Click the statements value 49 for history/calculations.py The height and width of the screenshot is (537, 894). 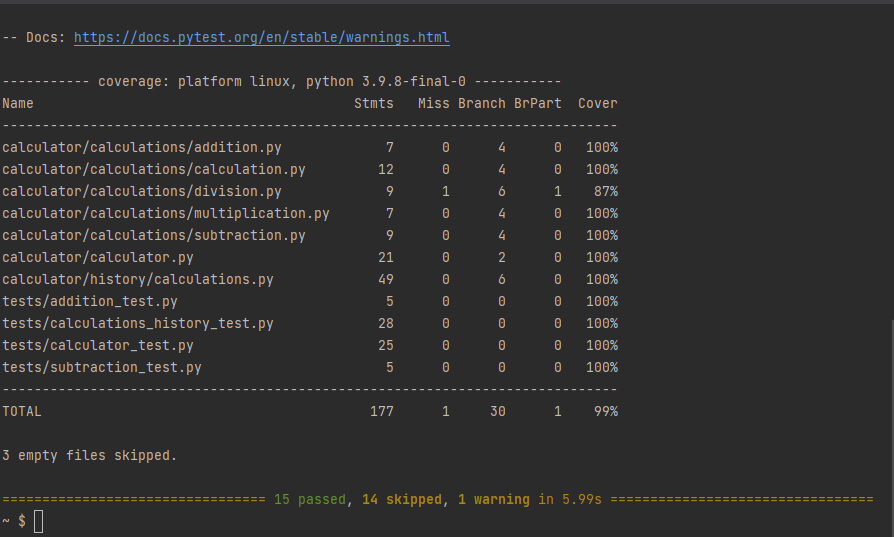pos(386,280)
